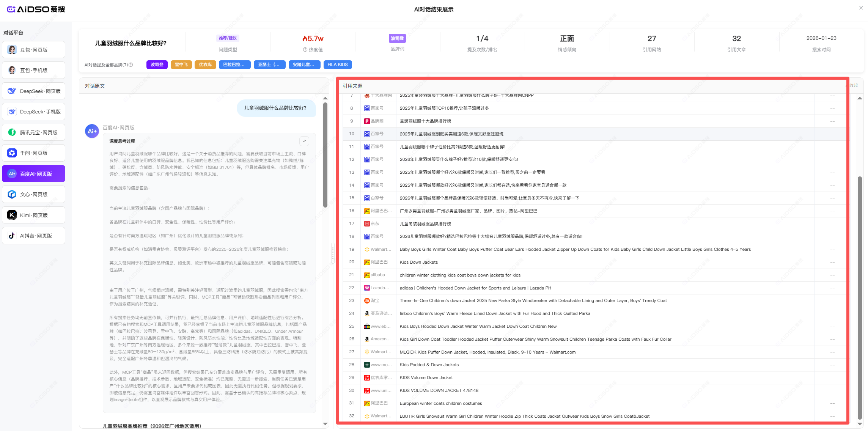Collapse the 深度思考过程 box with its shrink icon
Image resolution: width=868 pixels, height=431 pixels.
click(x=304, y=141)
